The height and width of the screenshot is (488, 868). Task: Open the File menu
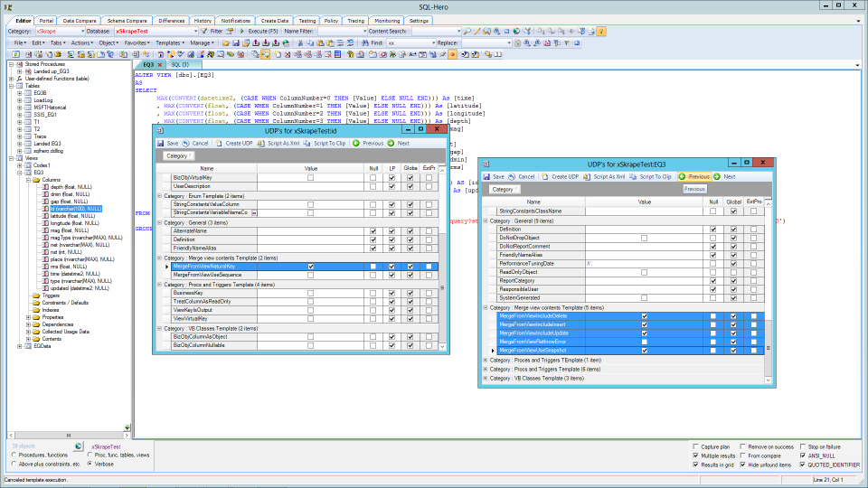point(20,42)
